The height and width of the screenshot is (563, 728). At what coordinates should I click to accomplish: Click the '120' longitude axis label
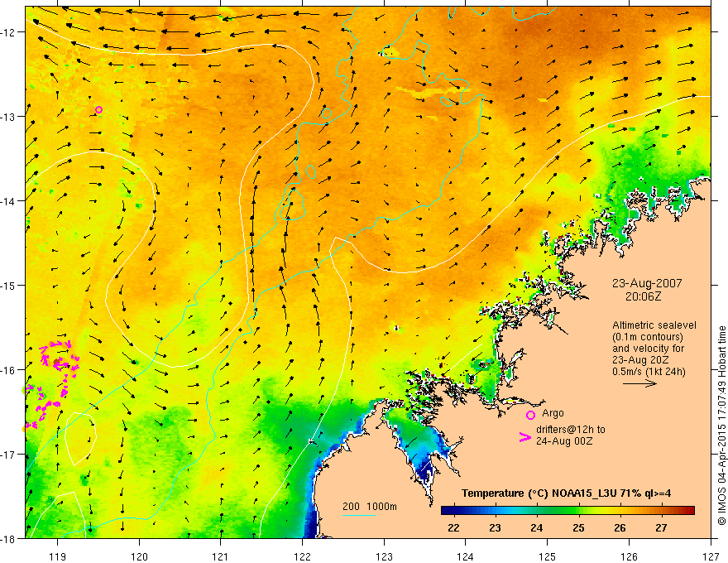point(139,556)
